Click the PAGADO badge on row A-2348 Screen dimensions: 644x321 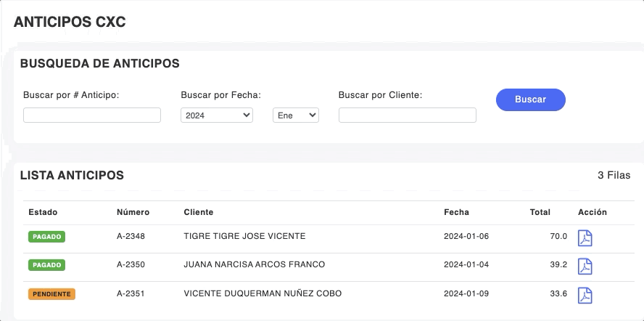pyautogui.click(x=46, y=237)
